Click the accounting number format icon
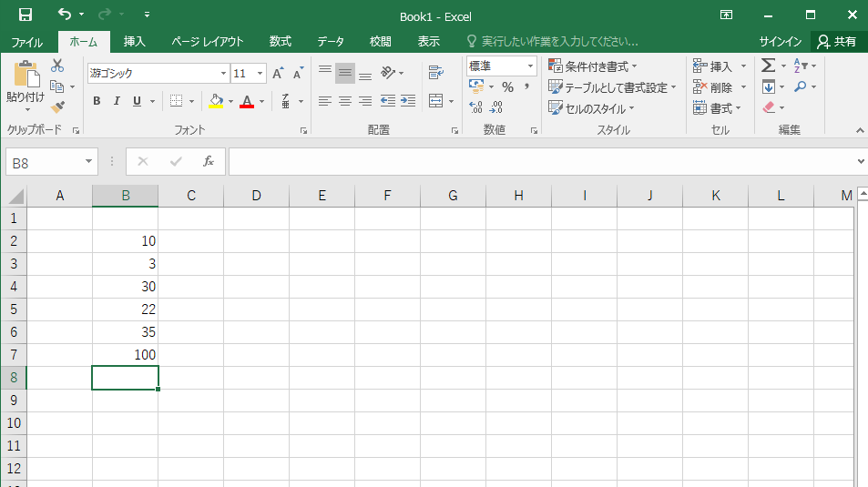The image size is (868, 487). click(x=476, y=86)
